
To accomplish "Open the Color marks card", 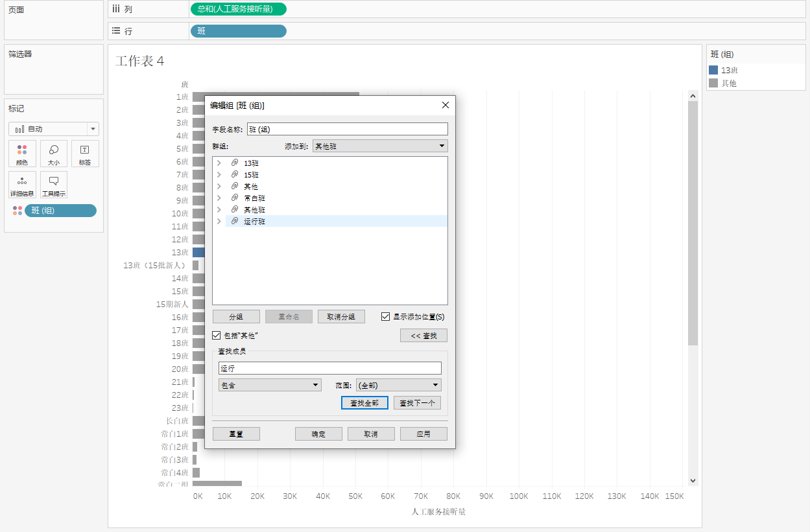I will tap(22, 154).
